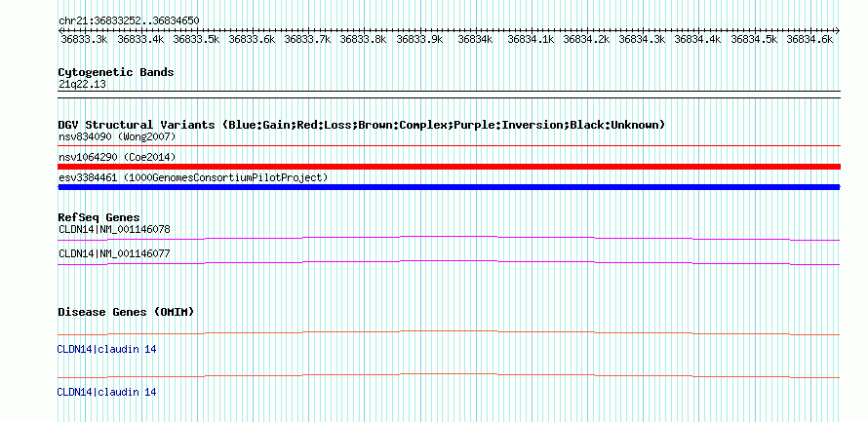
Task: Click the thin red nsv834090 loss bar
Action: click(449, 145)
